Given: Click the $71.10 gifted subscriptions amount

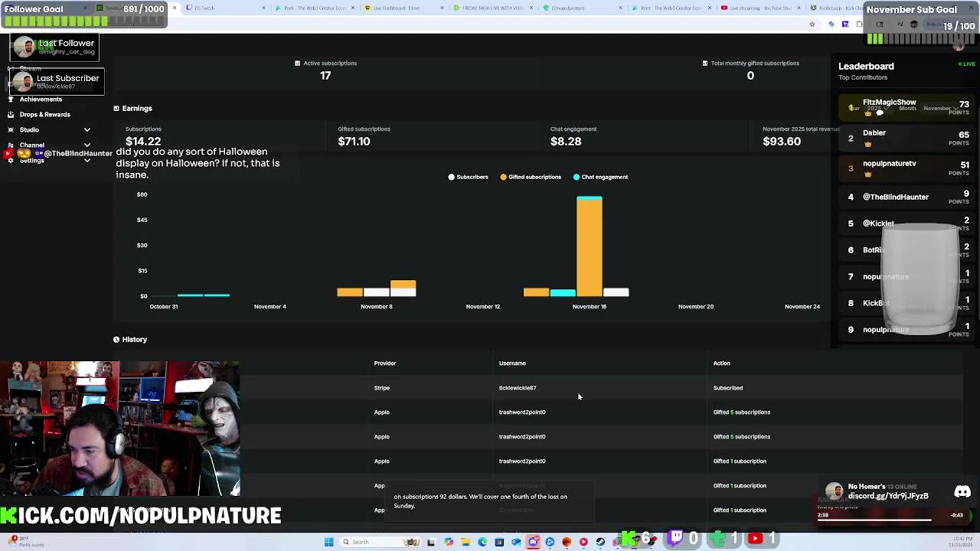Looking at the screenshot, I should pyautogui.click(x=354, y=142).
